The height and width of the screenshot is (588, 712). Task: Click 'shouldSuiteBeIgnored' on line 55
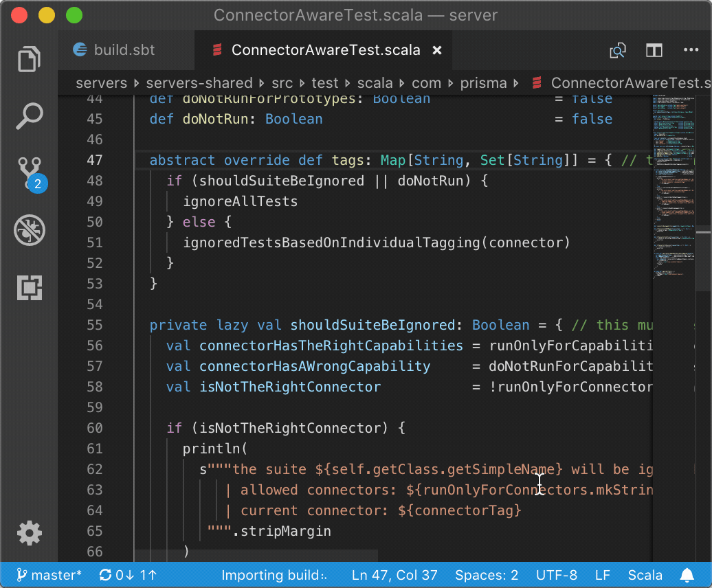(372, 325)
